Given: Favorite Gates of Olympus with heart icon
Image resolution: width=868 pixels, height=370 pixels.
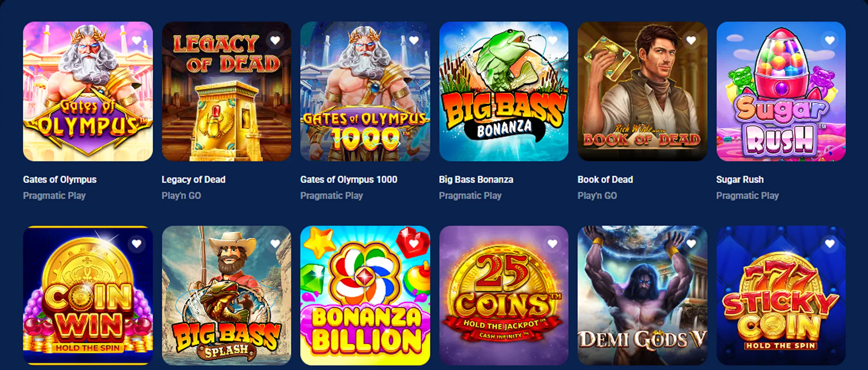Looking at the screenshot, I should tap(136, 41).
